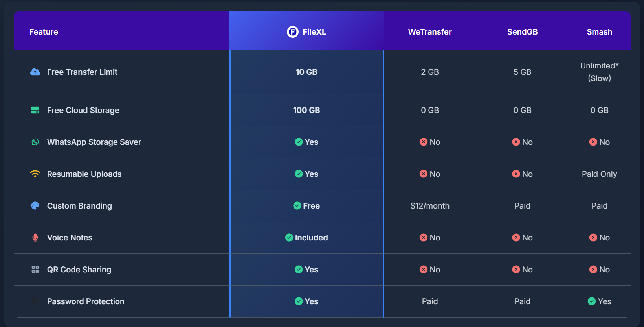Image resolution: width=644 pixels, height=327 pixels.
Task: Select the Free Transfer Limit row label
Action: click(x=82, y=72)
